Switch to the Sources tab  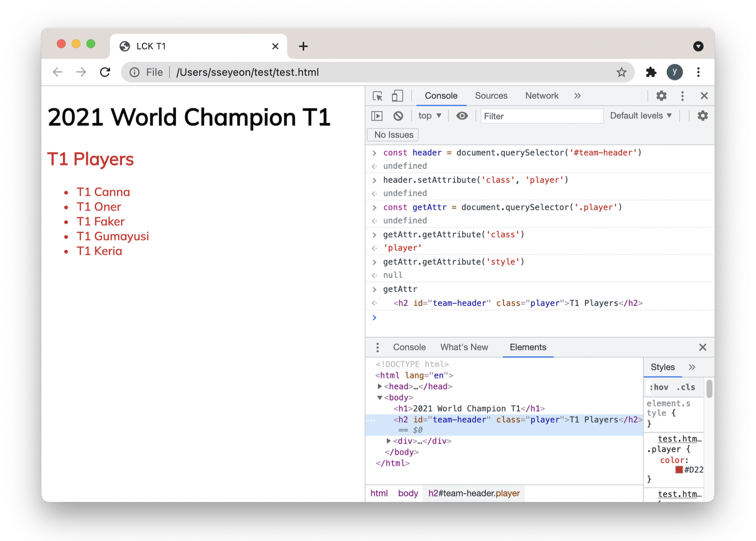[491, 96]
